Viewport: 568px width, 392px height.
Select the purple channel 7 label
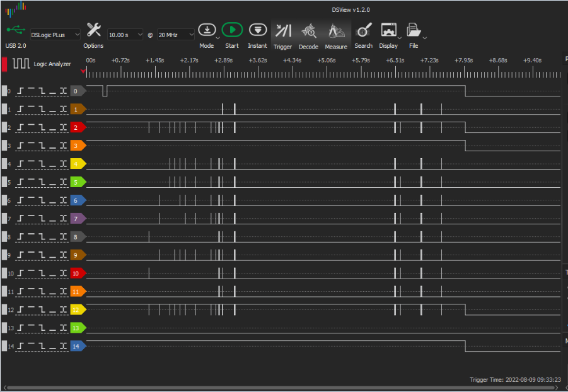coord(78,219)
